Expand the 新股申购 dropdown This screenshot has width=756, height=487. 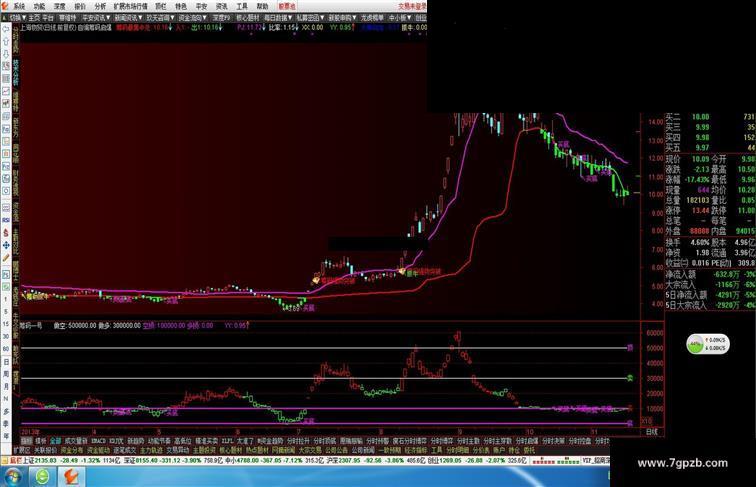click(x=342, y=17)
